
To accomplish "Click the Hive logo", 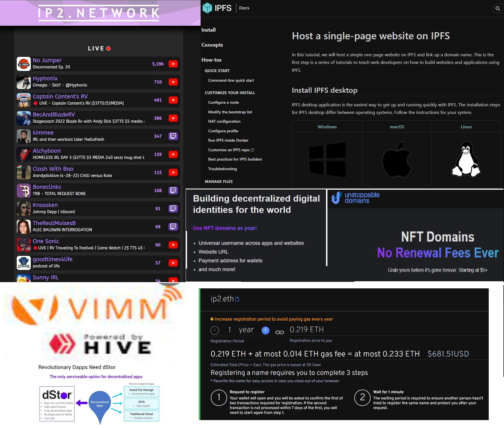I will [x=100, y=344].
